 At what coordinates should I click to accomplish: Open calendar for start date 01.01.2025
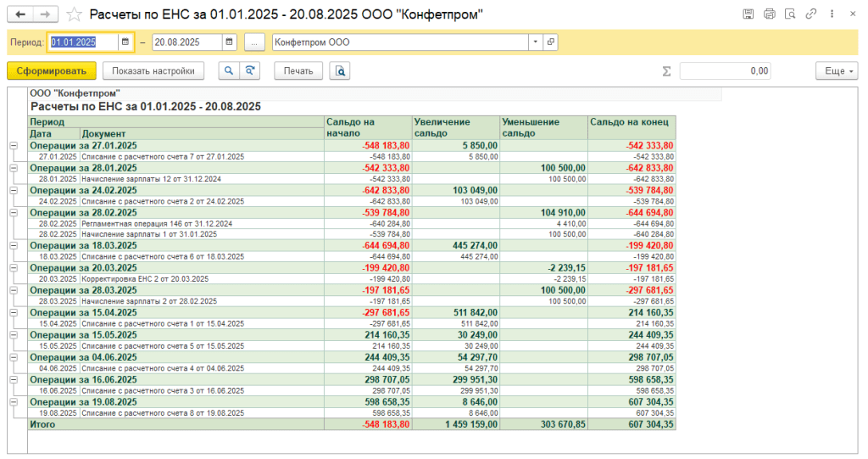point(125,42)
